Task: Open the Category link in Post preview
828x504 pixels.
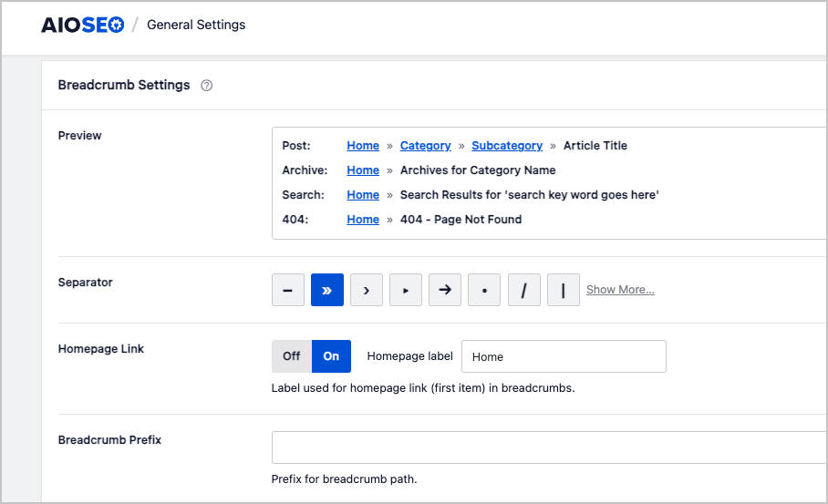Action: coord(425,146)
